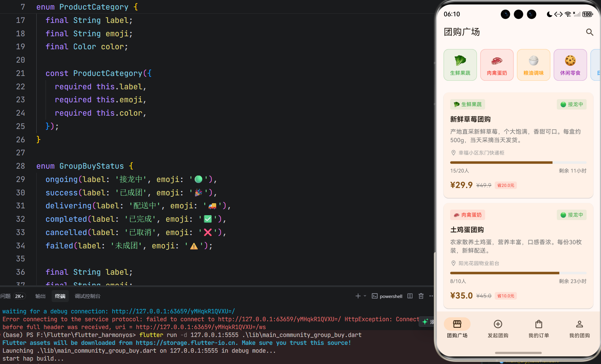Tap the moon icon in phone status bar
This screenshot has height=364, width=601.
[549, 14]
